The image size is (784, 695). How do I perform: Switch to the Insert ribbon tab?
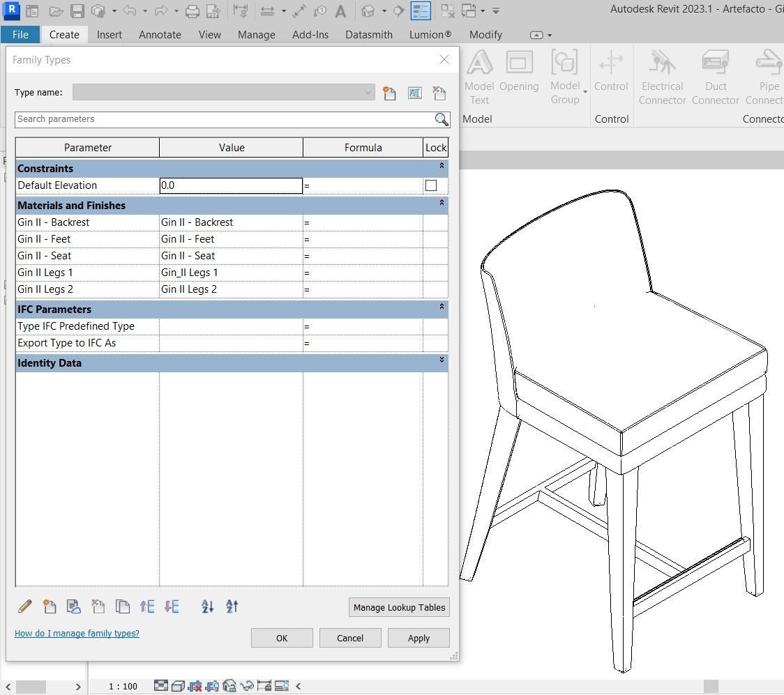click(109, 34)
